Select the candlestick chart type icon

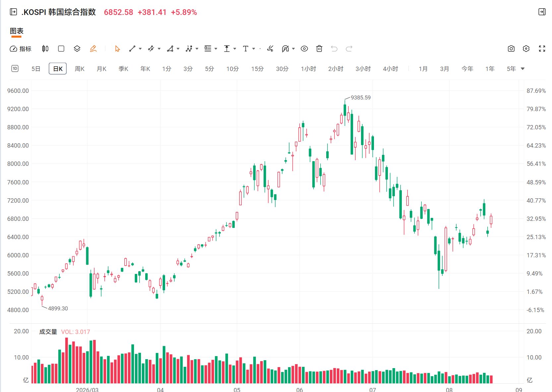45,49
